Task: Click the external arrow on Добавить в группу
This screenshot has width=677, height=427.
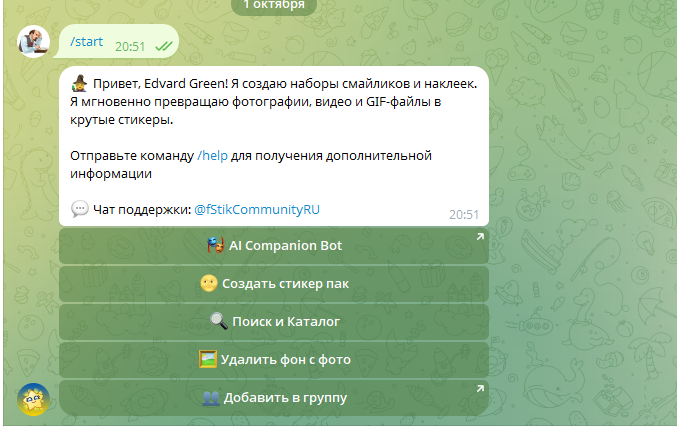Action: click(479, 389)
